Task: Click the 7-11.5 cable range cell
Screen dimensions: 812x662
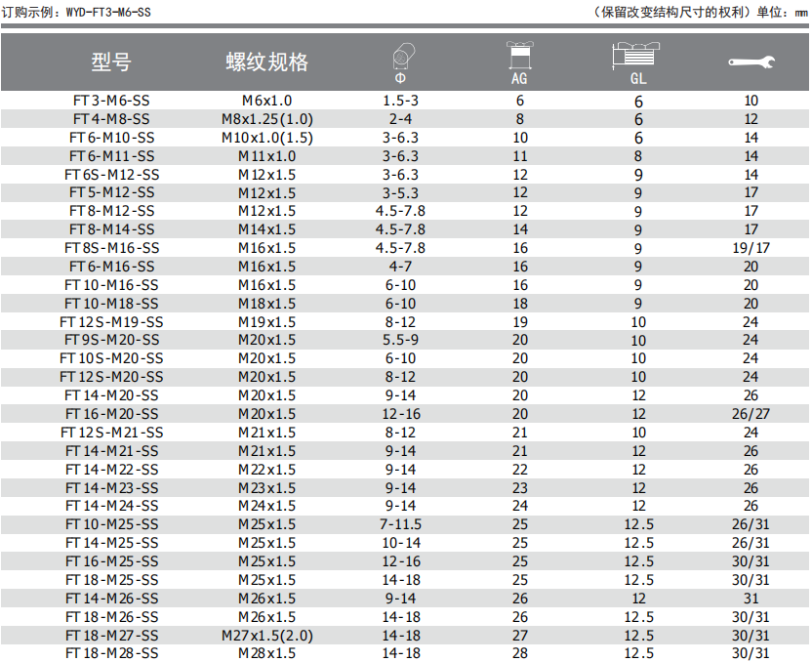Action: (x=400, y=524)
